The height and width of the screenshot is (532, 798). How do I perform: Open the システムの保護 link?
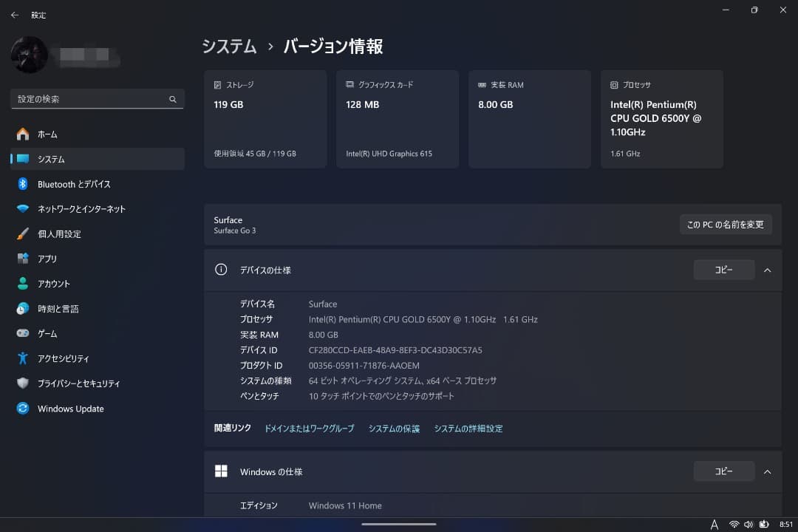coord(394,429)
